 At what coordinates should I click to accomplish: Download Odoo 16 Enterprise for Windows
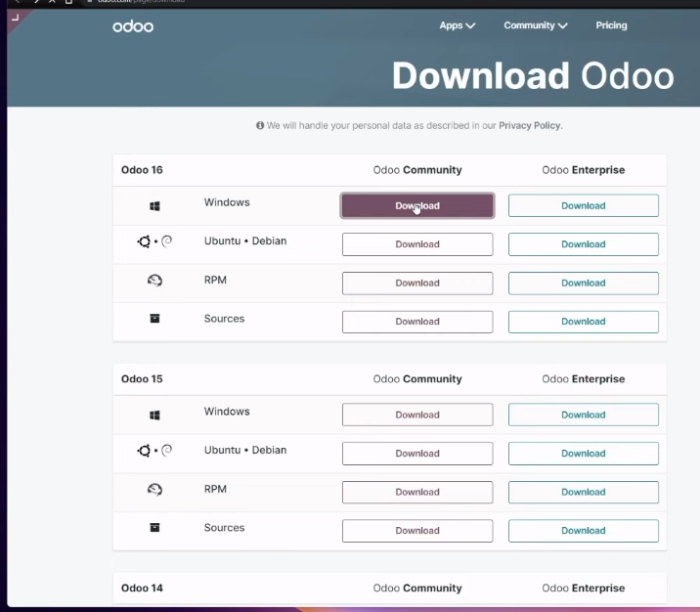584,205
